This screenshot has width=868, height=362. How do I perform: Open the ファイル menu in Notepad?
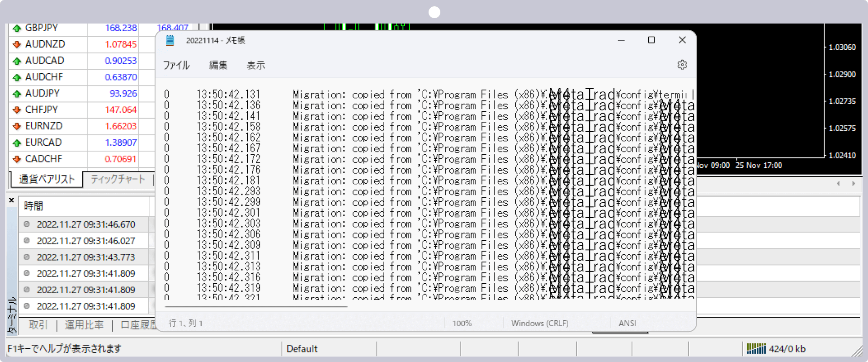click(176, 65)
